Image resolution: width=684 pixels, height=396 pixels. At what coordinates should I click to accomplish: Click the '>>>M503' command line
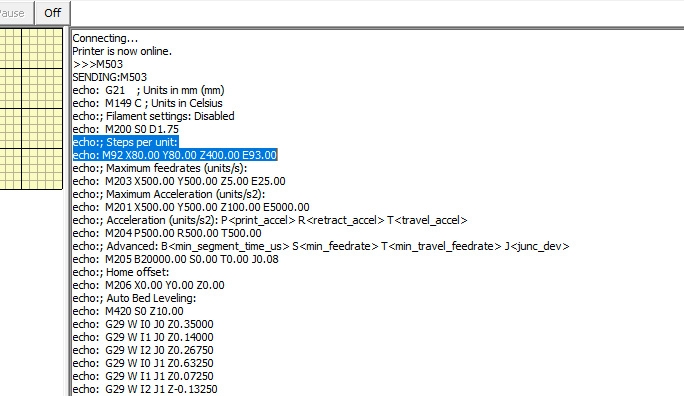click(x=98, y=64)
